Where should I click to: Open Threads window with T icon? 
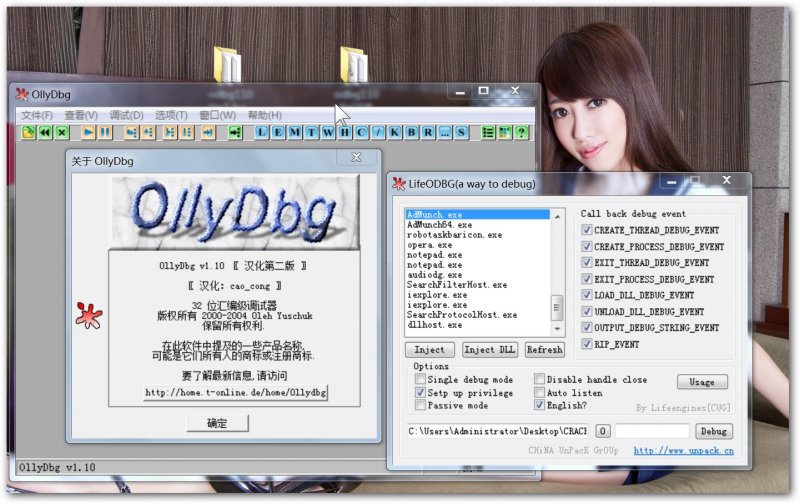[311, 133]
